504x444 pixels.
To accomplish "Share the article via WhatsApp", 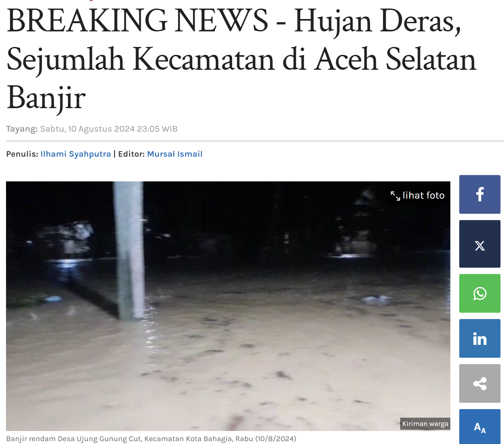I will point(480,293).
